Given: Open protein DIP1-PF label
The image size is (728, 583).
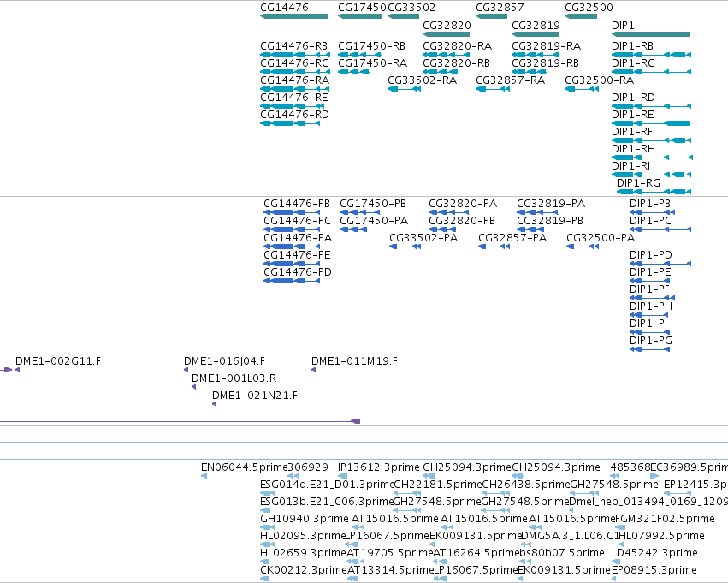Looking at the screenshot, I should click(649, 289).
